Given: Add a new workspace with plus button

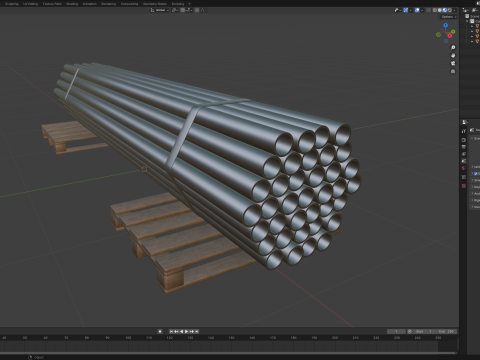Looking at the screenshot, I should pyautogui.click(x=189, y=4).
